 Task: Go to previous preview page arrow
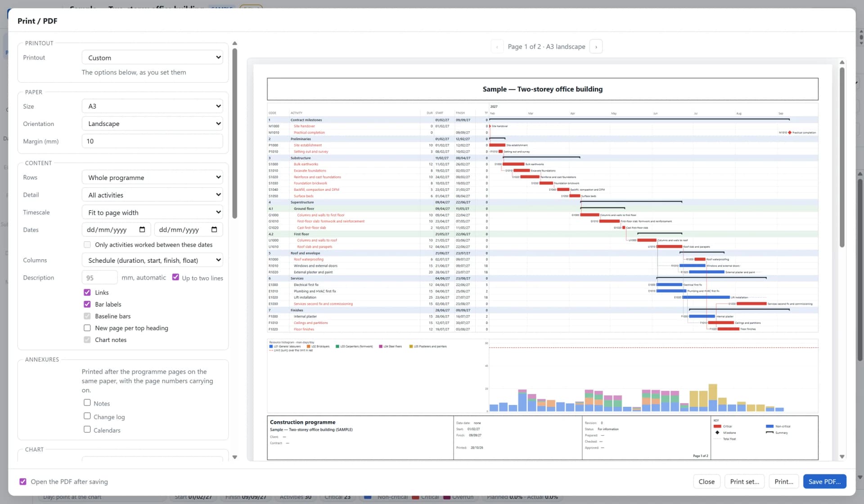click(497, 46)
